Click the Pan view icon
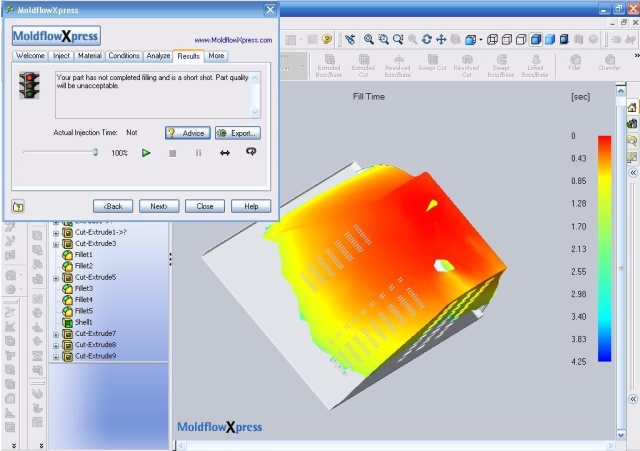The height and width of the screenshot is (451, 640). 441,39
